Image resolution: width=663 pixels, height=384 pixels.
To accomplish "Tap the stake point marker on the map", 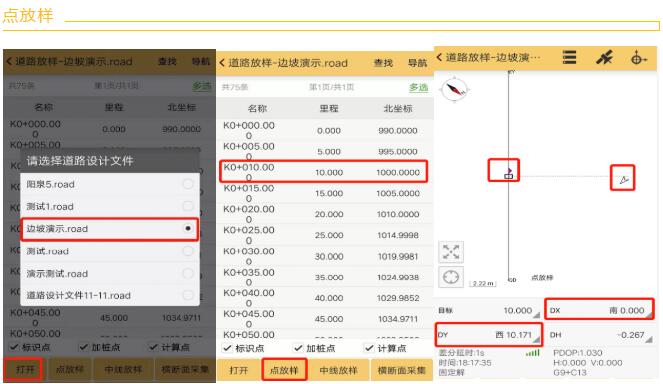I will 508,175.
